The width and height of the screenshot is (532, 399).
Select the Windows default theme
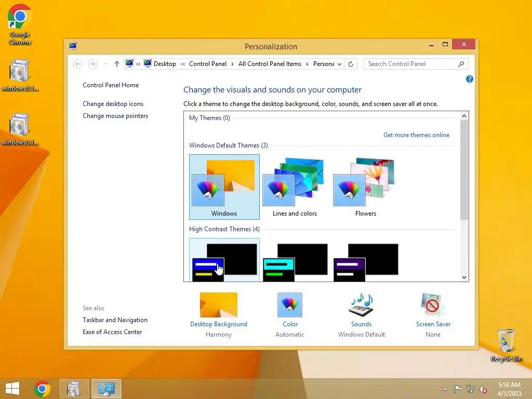tap(224, 187)
